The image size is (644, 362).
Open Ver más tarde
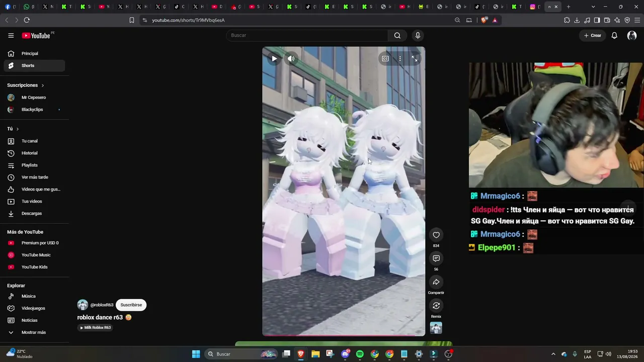pos(34,177)
